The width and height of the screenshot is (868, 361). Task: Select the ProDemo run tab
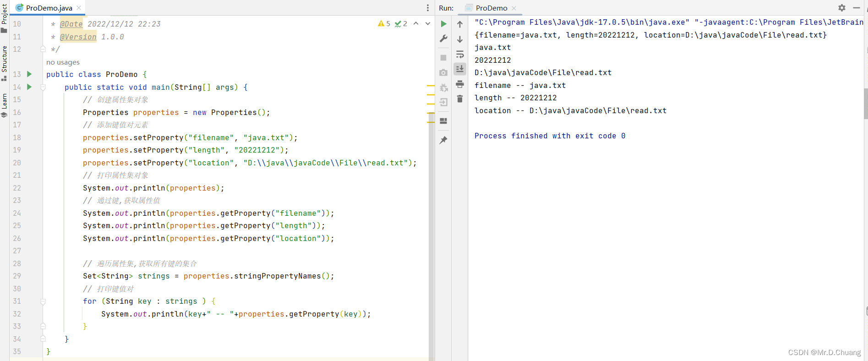pyautogui.click(x=491, y=8)
